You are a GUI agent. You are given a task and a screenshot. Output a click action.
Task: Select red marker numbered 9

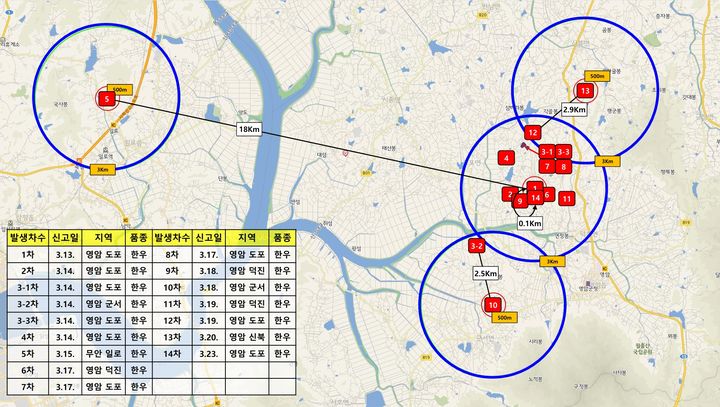(x=520, y=201)
